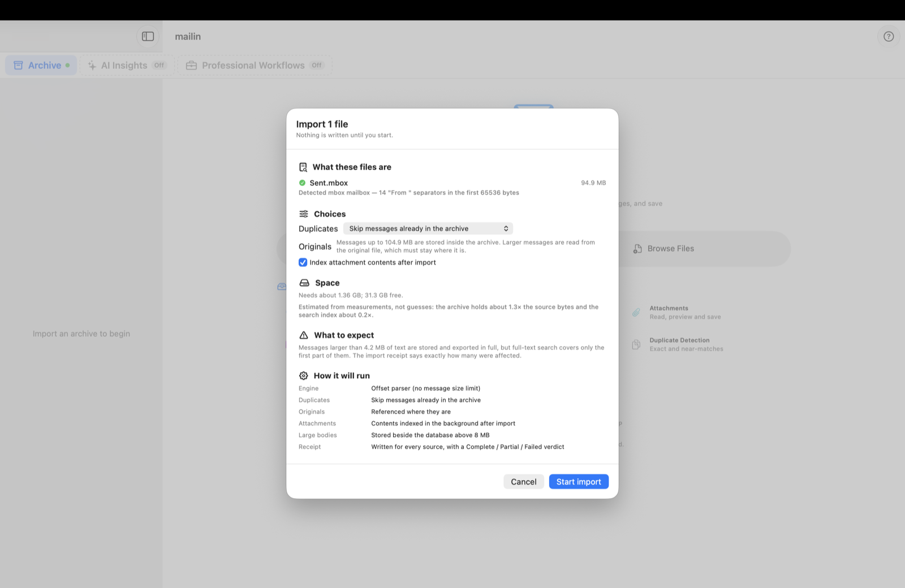Click the Duplicate Detection feature label
The width and height of the screenshot is (905, 588).
pos(679,340)
